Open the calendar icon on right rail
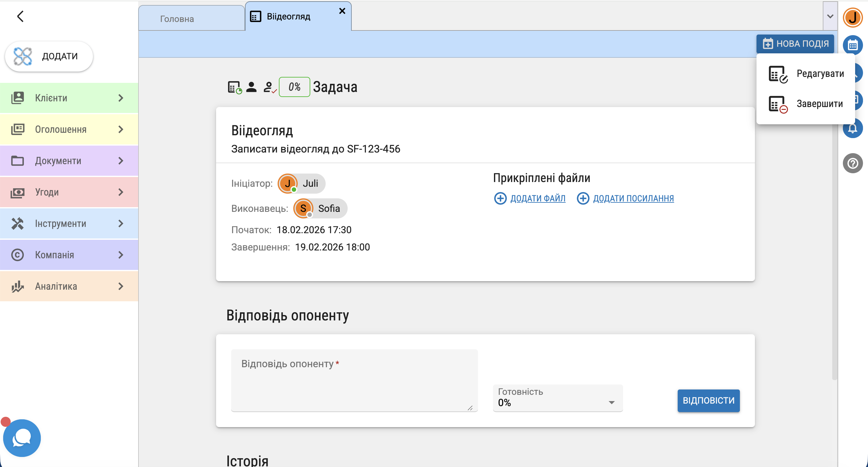Viewport: 868px width, 467px height. click(852, 45)
